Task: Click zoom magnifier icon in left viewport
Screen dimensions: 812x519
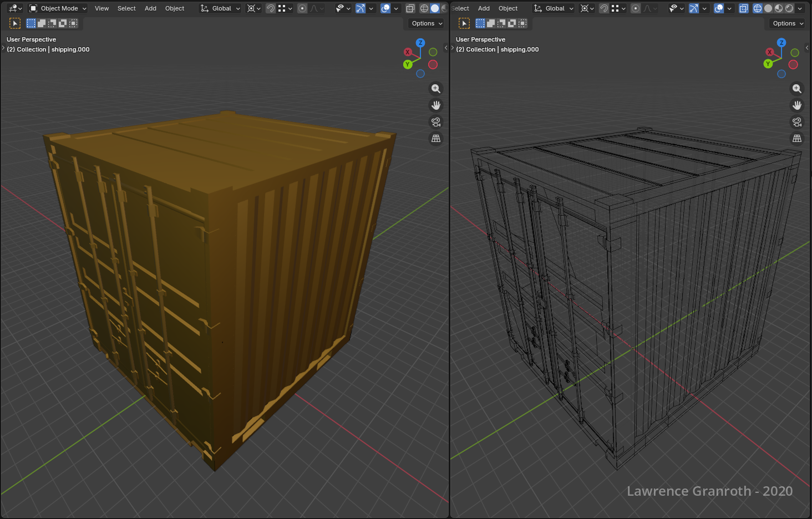Action: click(x=436, y=89)
